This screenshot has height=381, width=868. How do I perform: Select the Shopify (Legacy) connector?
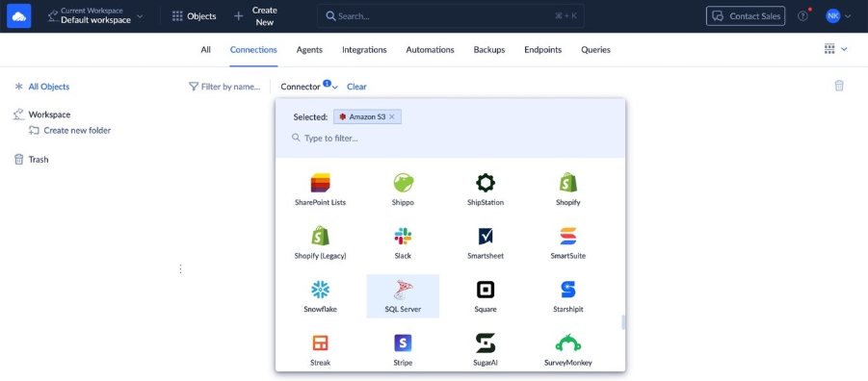[x=320, y=242]
